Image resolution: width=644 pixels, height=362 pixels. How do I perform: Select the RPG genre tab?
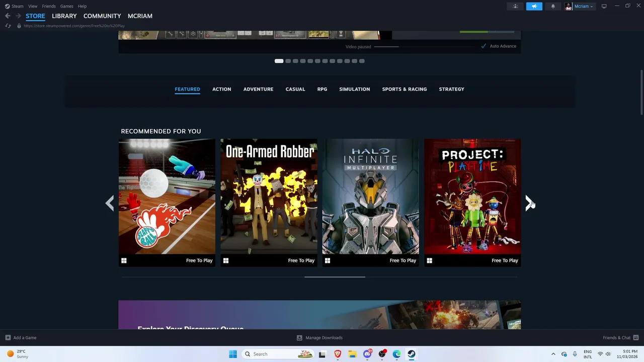coord(322,89)
